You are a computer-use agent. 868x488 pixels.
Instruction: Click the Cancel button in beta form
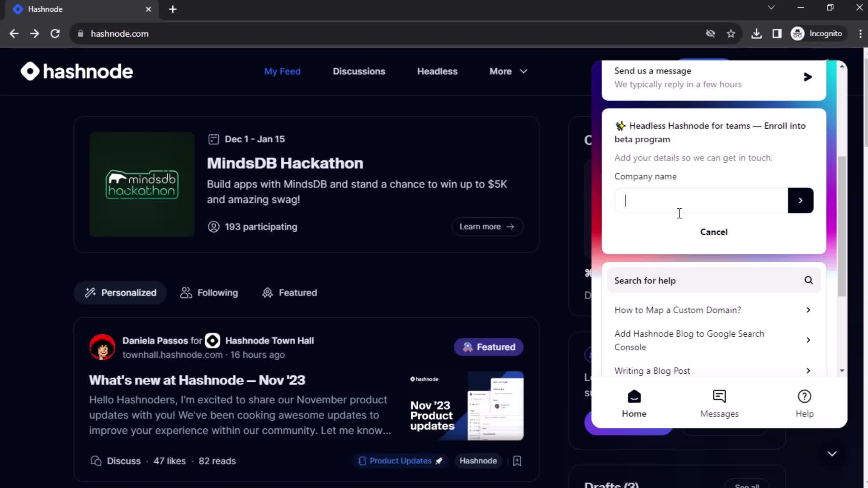coord(713,232)
